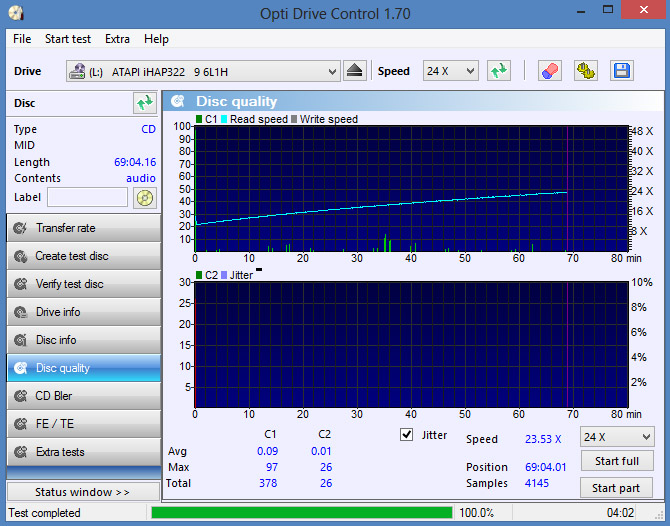The height and width of the screenshot is (526, 670).
Task: Maximize the Opti Drive Control window
Action: click(x=608, y=9)
